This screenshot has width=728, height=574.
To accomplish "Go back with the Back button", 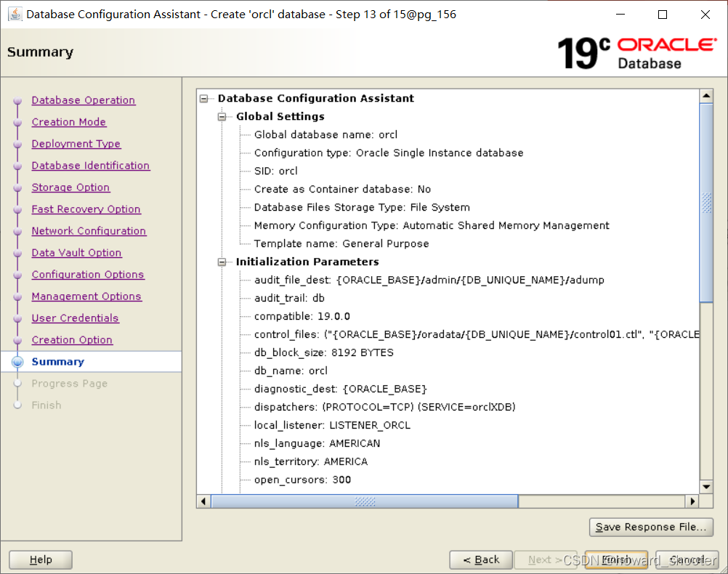I will pyautogui.click(x=481, y=559).
